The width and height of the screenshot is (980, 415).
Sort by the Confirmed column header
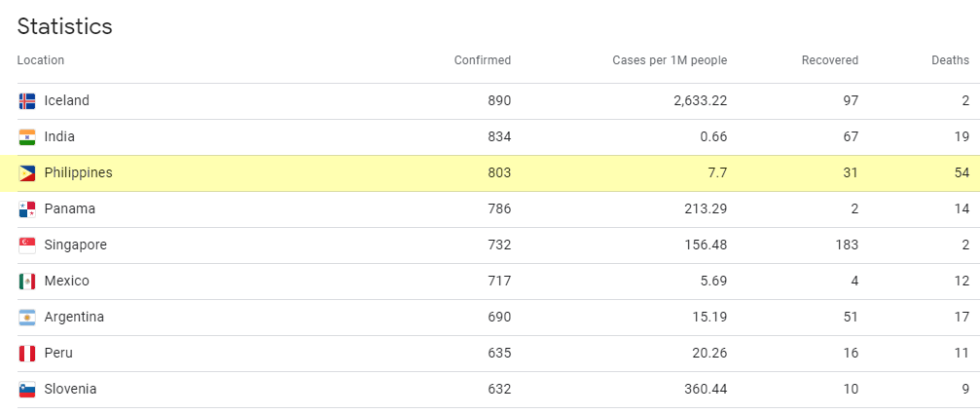click(482, 60)
